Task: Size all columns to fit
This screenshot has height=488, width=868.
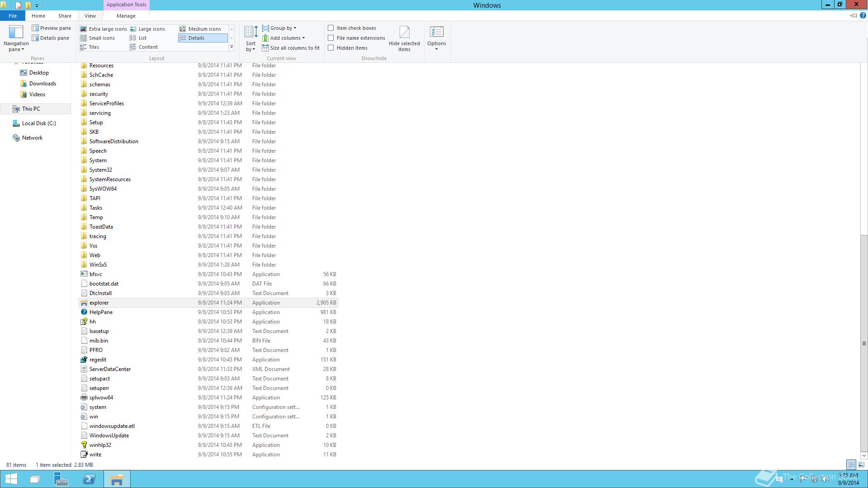Action: [x=291, y=48]
